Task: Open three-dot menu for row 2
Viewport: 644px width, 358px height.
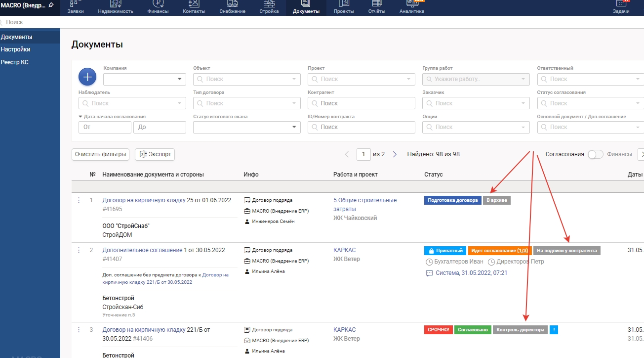Action: (x=78, y=250)
